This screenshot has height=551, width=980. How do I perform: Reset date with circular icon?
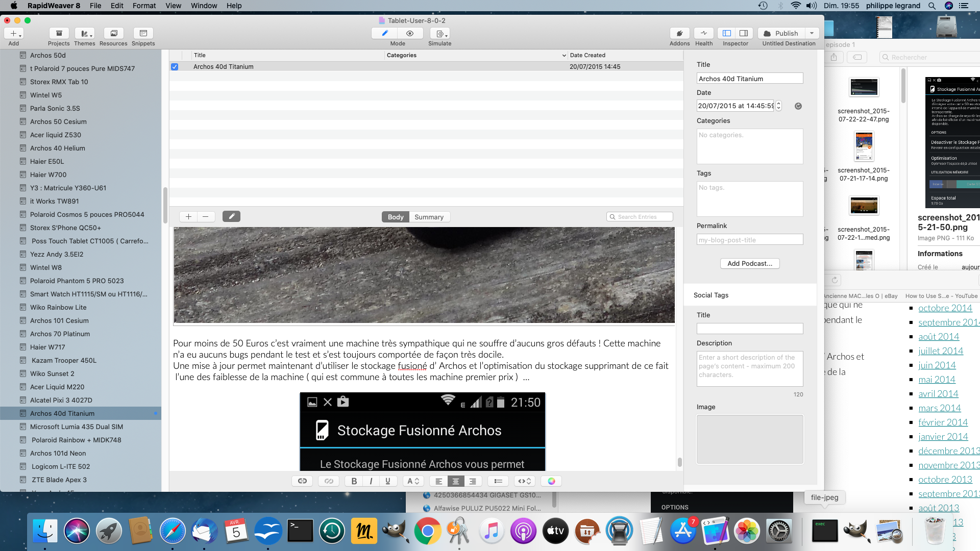(798, 106)
